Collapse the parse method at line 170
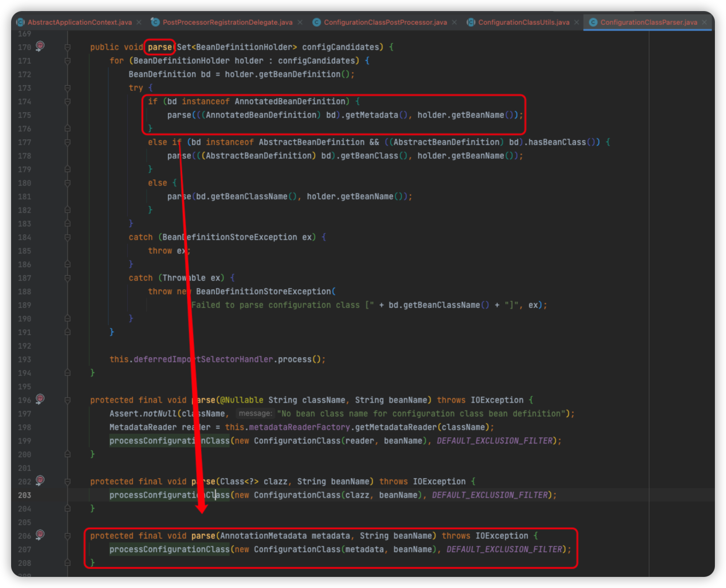The width and height of the screenshot is (726, 588). tap(68, 47)
